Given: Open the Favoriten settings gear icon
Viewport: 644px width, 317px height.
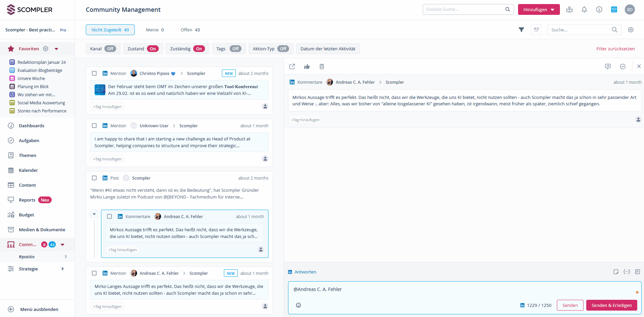Looking at the screenshot, I should pos(45,49).
